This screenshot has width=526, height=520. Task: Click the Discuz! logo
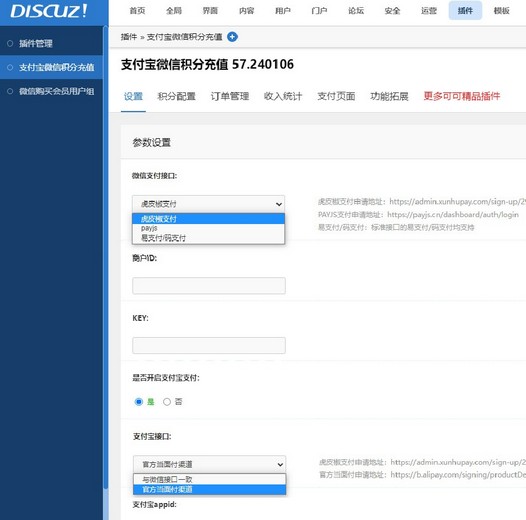pyautogui.click(x=49, y=11)
